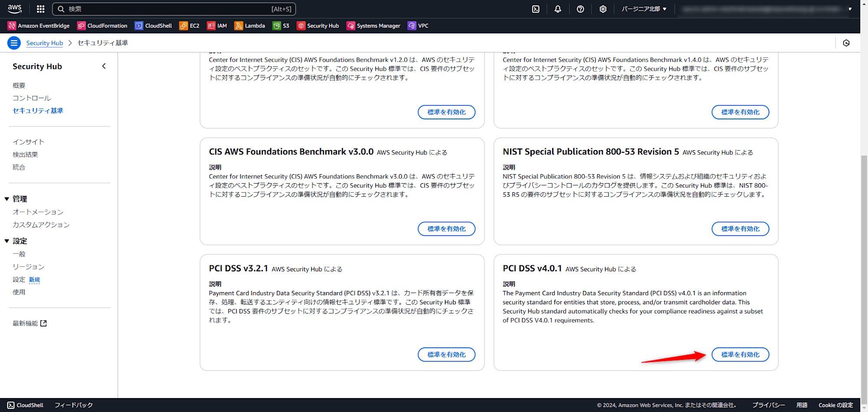Select セキュリティ基準 in the sidebar
868x412 pixels.
tap(38, 111)
